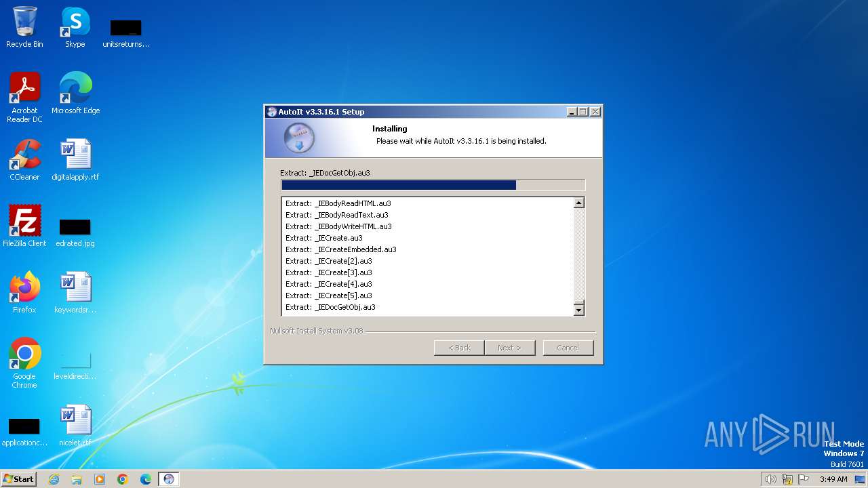This screenshot has width=868, height=488.
Task: Select nicelet.rtf document icon
Action: click(x=75, y=425)
